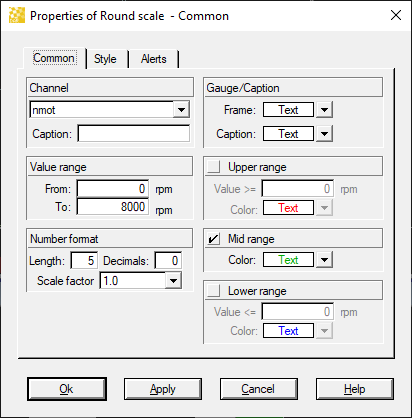This screenshot has width=412, height=418.
Task: Select the Common tab
Action: tap(55, 58)
